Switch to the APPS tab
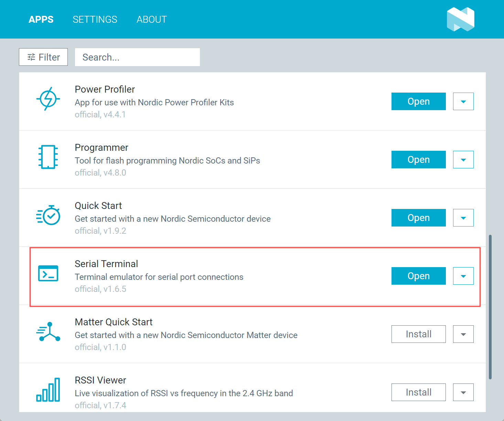This screenshot has height=421, width=504. (x=41, y=19)
